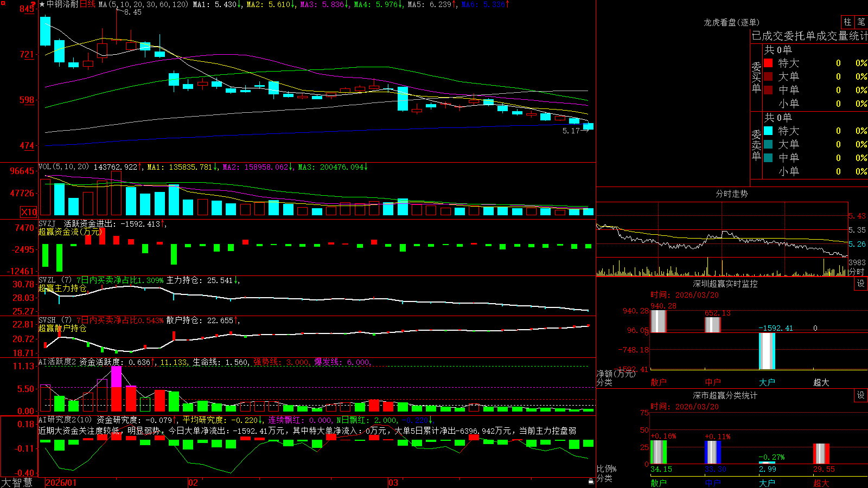Click the red question-mark help icon

[x=33, y=4]
